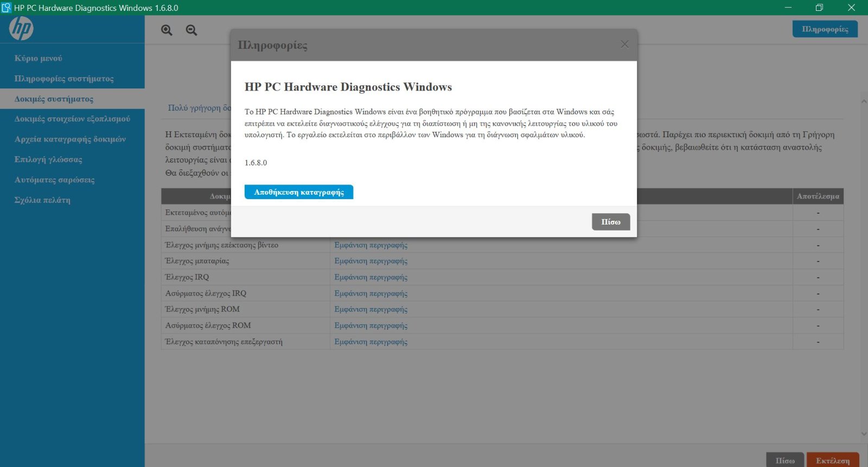This screenshot has width=868, height=467.
Task: Click the Αποθήκευση καταγραφής button
Action: click(299, 192)
